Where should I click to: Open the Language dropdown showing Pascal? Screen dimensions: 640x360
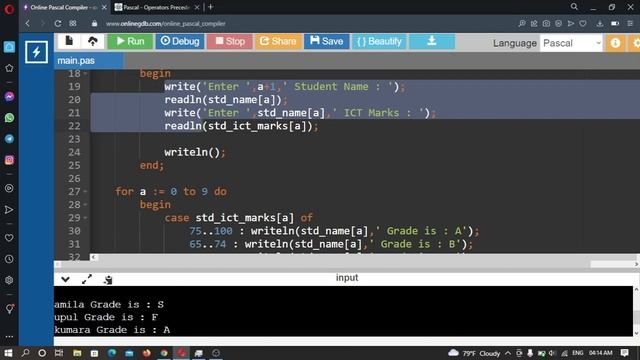(571, 43)
